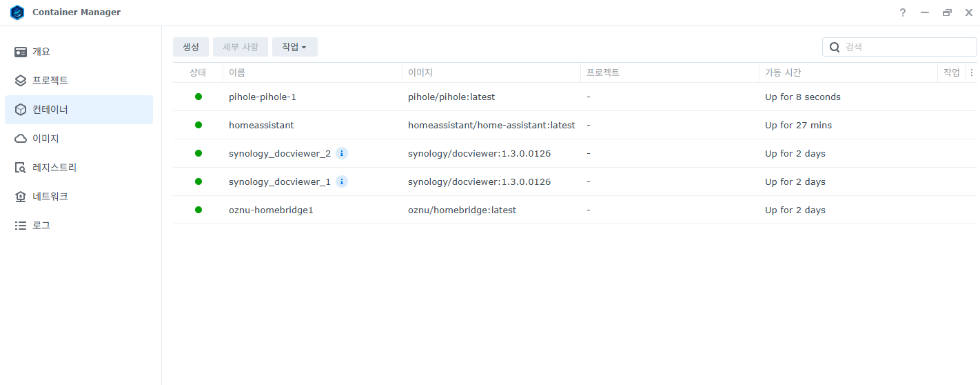Viewport: 980px width, 385px height.
Task: Select the synology_docviewer_1 container name
Action: coord(280,181)
